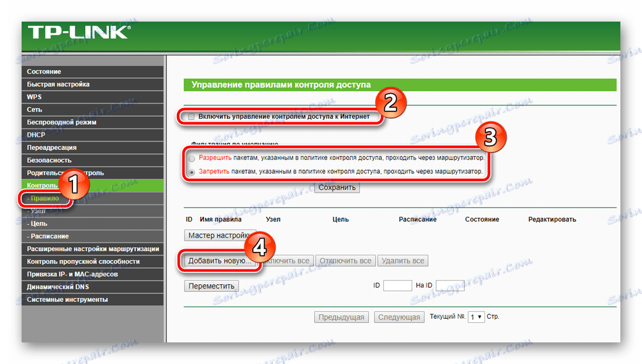This screenshot has height=364, width=642.
Task: Select the Правило submenu item
Action: click(x=45, y=199)
